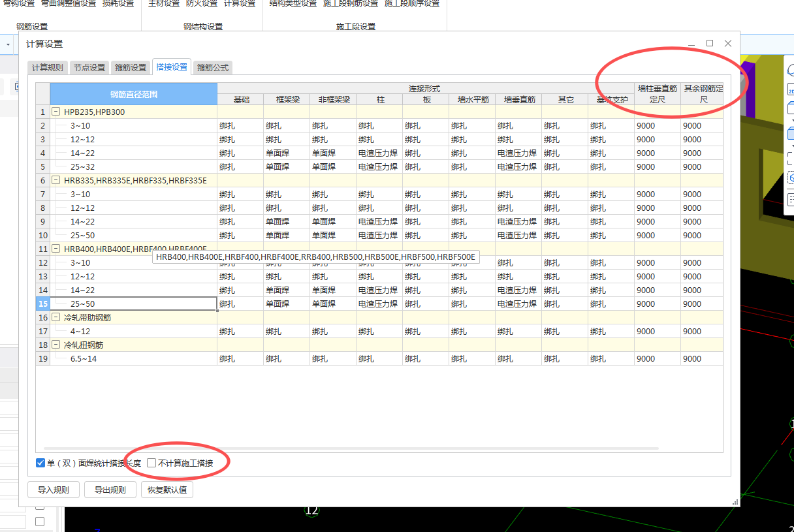The height and width of the screenshot is (532, 794).
Task: Collapse the 冷轧带肋钢筋 group
Action: [x=56, y=317]
